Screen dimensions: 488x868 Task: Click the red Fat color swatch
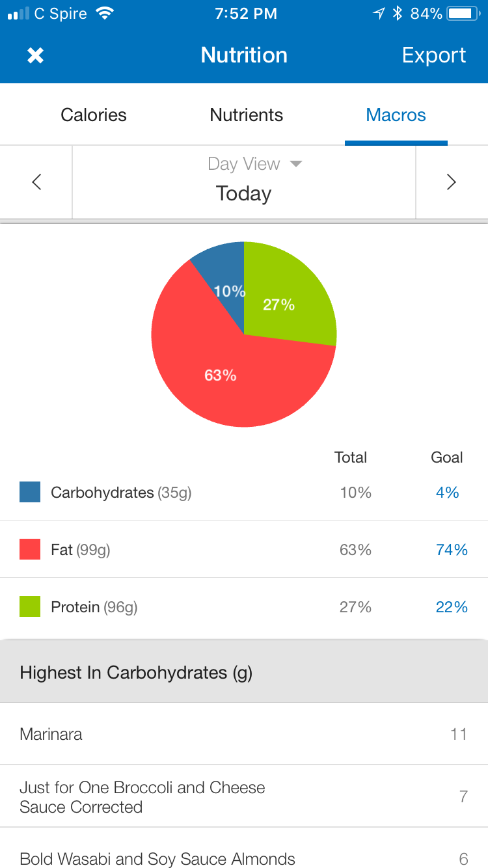coord(30,549)
